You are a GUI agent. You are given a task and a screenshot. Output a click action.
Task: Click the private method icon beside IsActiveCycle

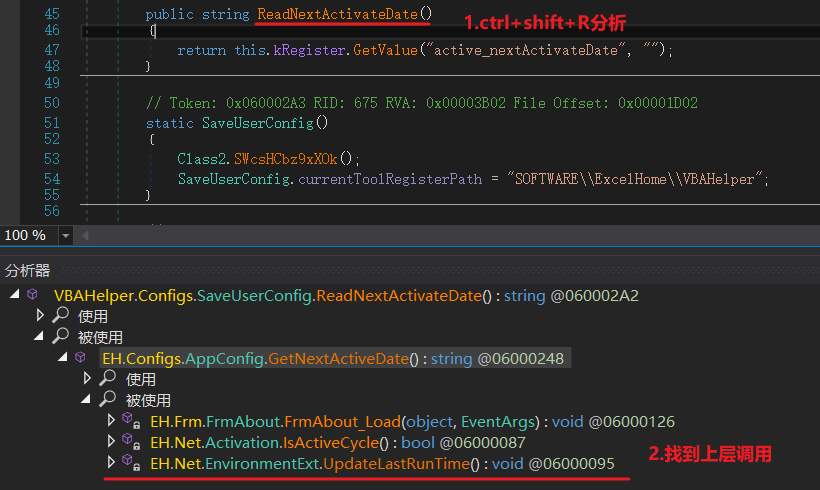(x=131, y=441)
